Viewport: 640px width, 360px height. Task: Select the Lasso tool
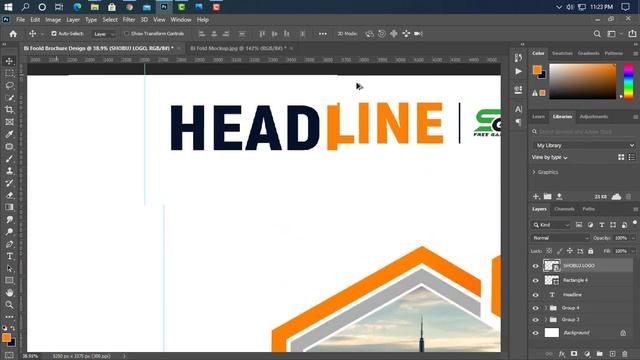tap(9, 85)
